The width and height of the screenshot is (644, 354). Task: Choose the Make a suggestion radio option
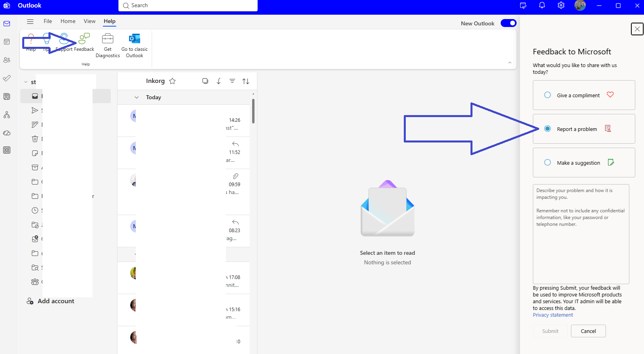tap(548, 163)
